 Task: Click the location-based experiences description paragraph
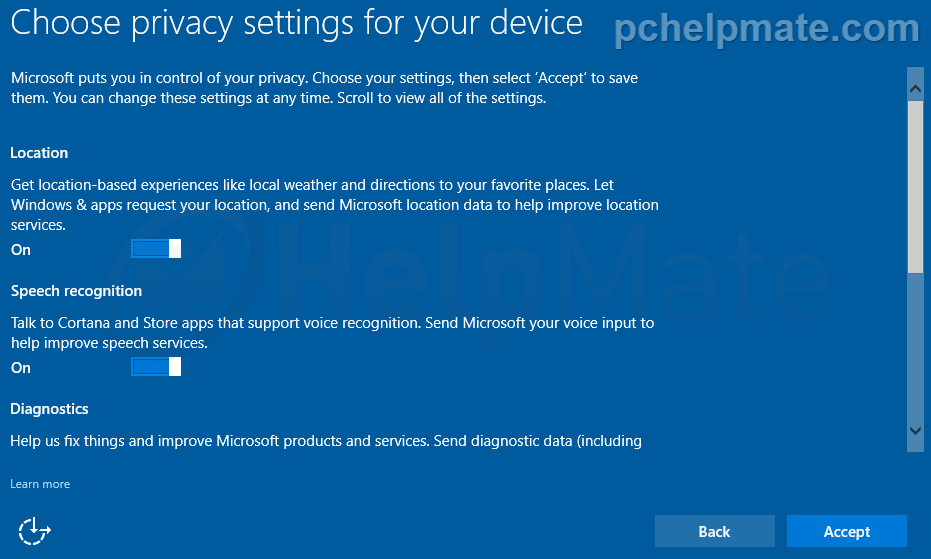click(335, 205)
